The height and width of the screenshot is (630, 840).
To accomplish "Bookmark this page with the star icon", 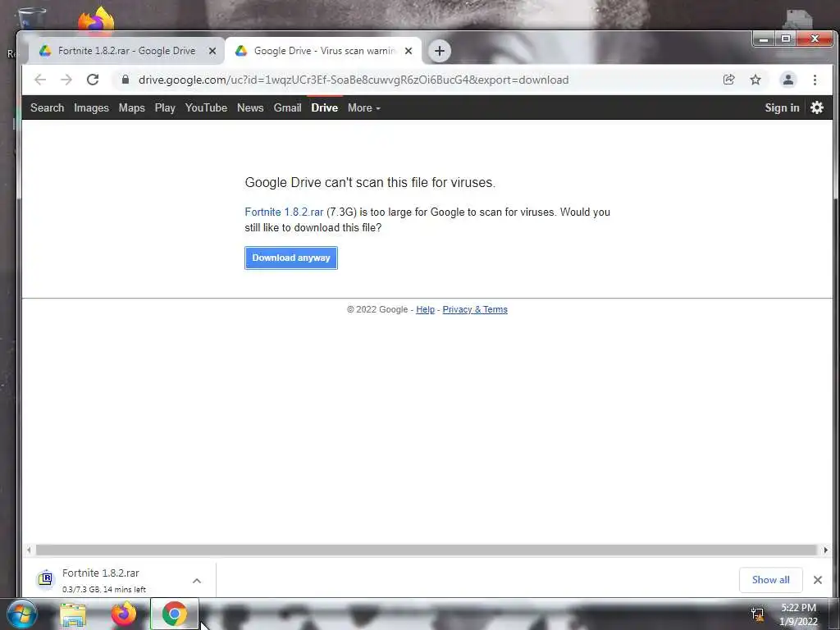I will [756, 80].
